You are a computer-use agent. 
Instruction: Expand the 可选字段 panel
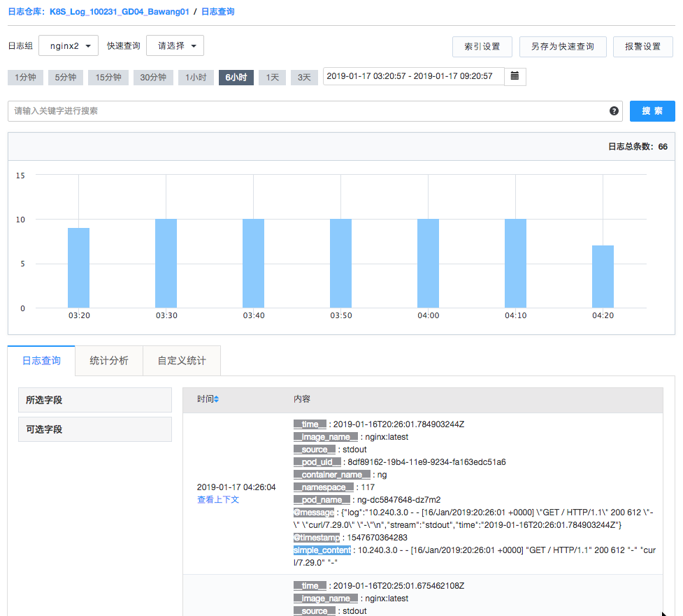pyautogui.click(x=94, y=429)
